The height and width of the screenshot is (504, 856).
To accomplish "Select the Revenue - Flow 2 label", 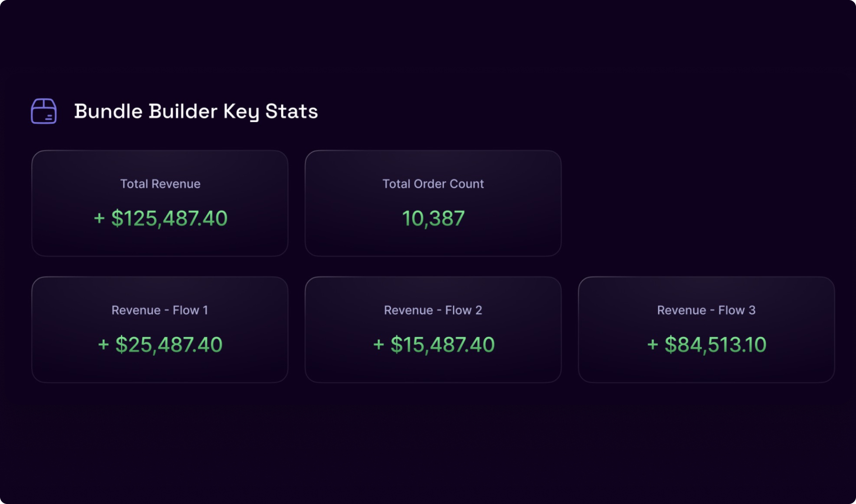I will (433, 310).
